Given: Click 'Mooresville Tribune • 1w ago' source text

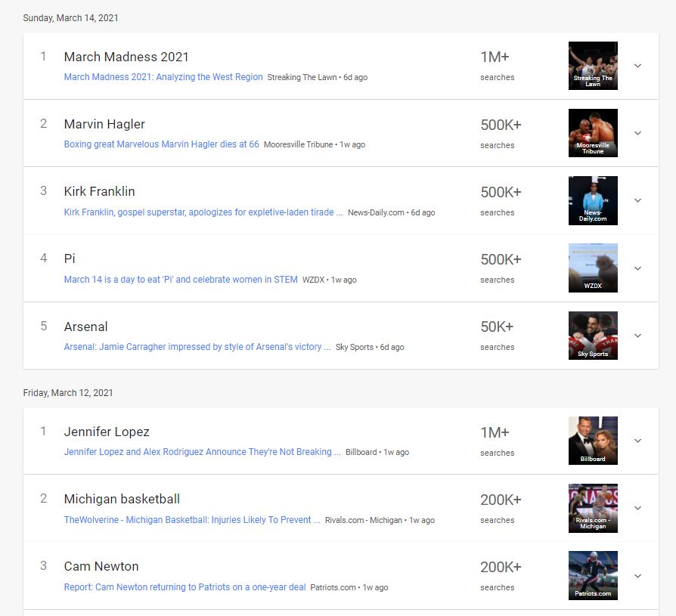Looking at the screenshot, I should 315,145.
